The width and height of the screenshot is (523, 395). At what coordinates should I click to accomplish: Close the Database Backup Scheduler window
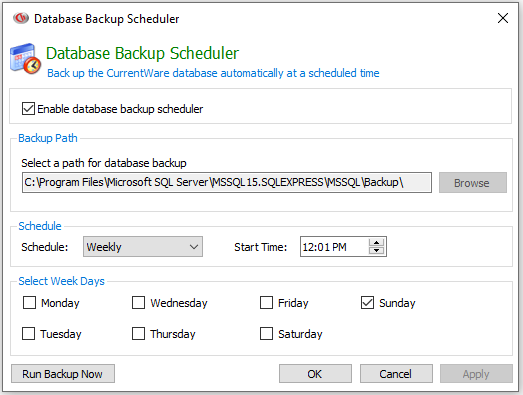pyautogui.click(x=503, y=18)
